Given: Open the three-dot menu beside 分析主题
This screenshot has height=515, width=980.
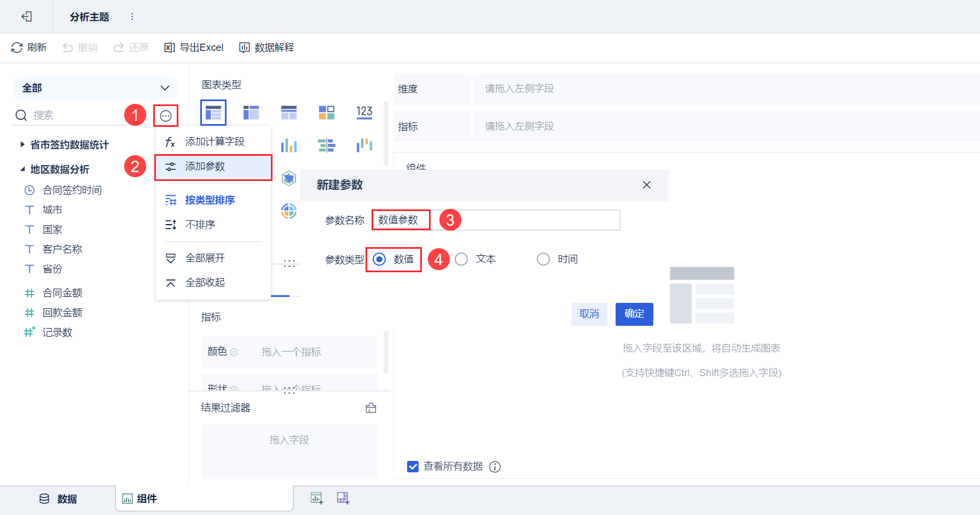Looking at the screenshot, I should coord(132,16).
